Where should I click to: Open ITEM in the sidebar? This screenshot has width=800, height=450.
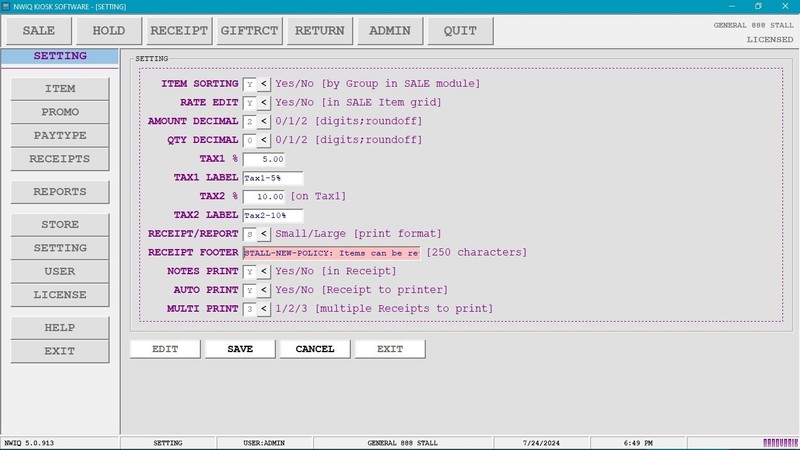click(x=60, y=89)
